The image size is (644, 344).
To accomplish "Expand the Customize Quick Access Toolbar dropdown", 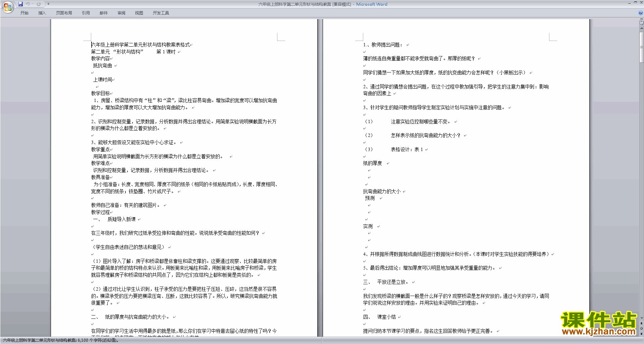I will click(48, 4).
